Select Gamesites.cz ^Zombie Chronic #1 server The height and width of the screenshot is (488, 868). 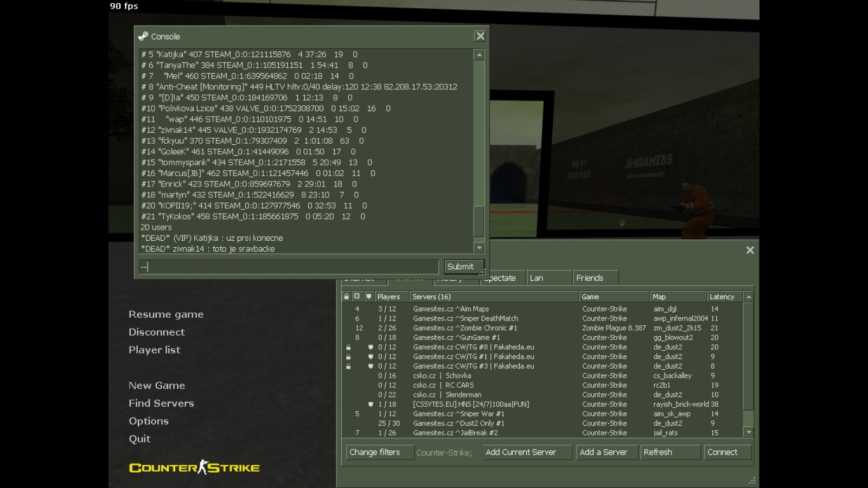(x=542, y=328)
